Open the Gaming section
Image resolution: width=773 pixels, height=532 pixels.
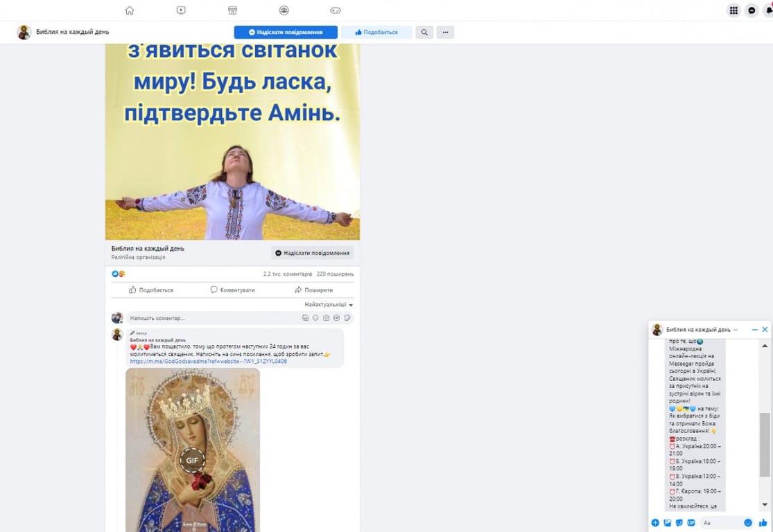tap(335, 10)
